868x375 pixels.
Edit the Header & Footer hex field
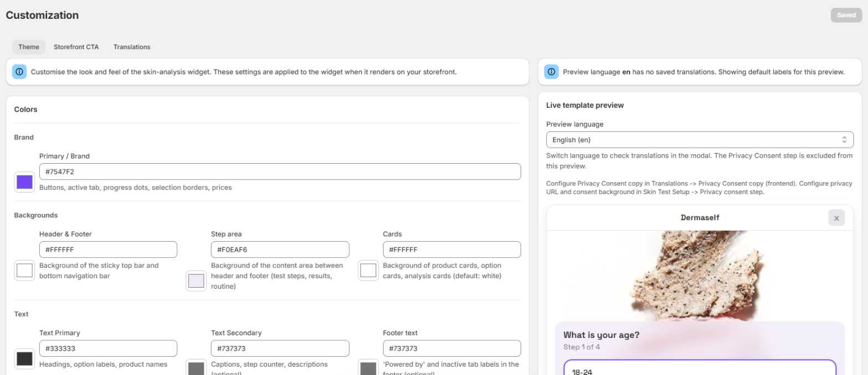(108, 249)
